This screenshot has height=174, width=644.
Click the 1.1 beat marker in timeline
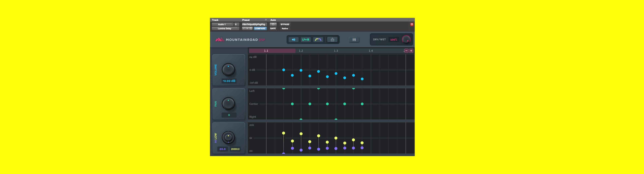pos(266,51)
